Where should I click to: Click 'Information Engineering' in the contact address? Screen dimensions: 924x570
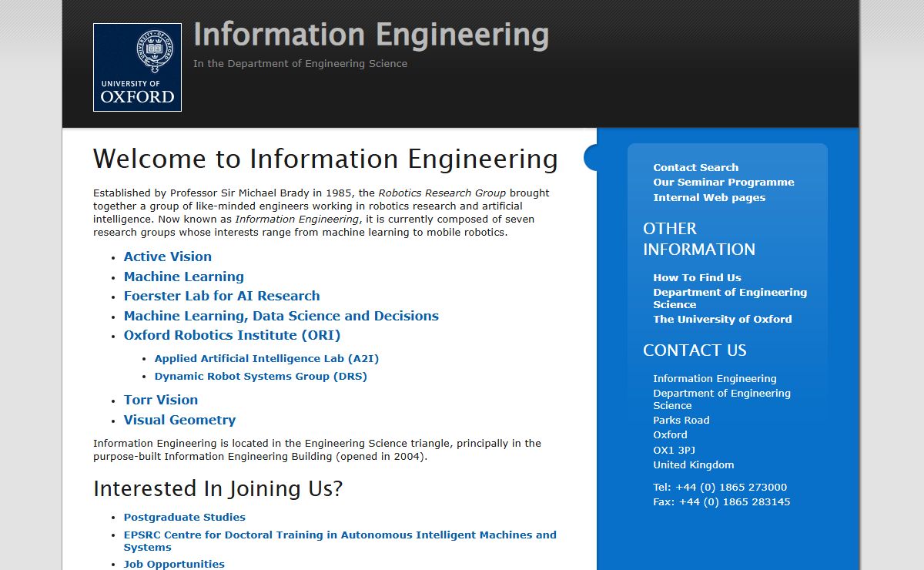point(715,378)
